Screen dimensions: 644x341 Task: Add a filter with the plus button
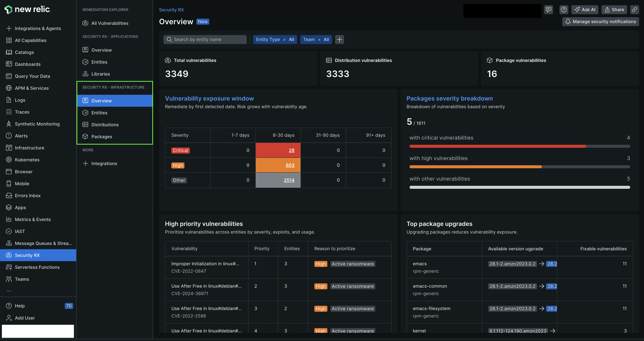point(339,40)
